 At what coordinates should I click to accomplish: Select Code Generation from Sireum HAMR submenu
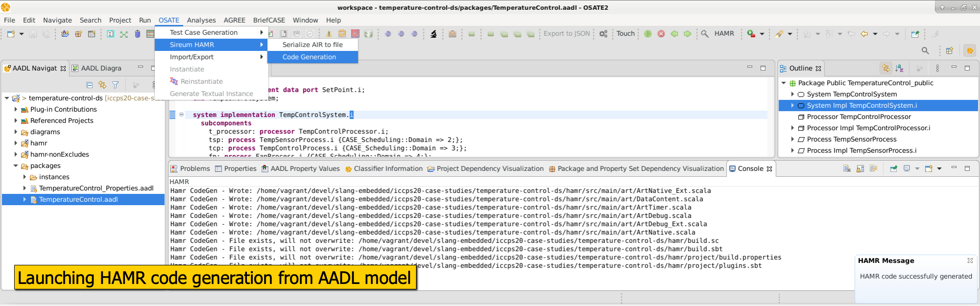click(309, 57)
